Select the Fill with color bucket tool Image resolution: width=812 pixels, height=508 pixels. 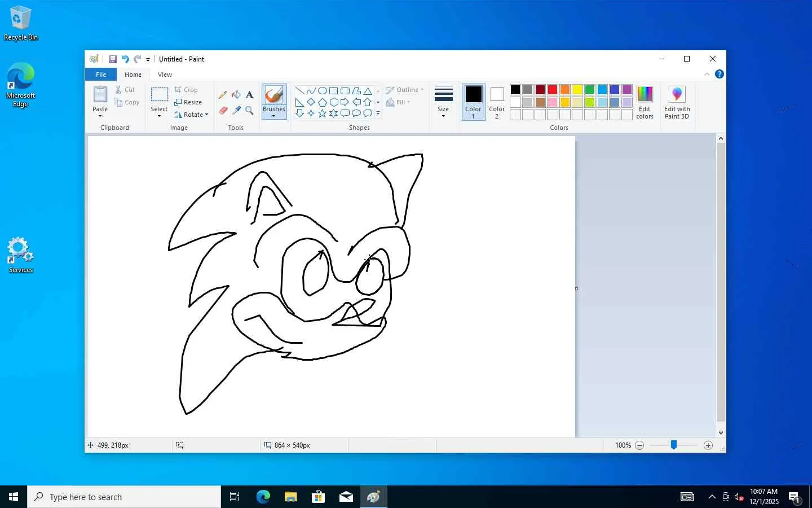236,95
